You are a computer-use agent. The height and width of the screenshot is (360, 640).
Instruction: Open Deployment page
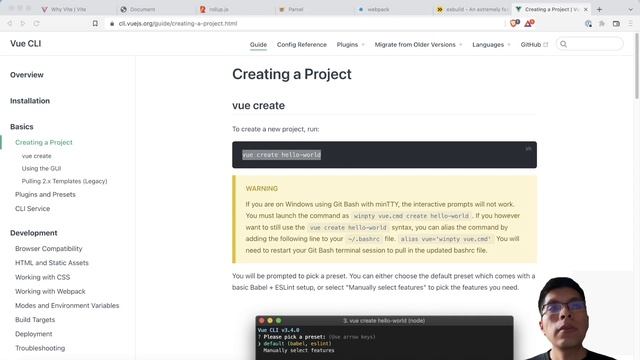pyautogui.click(x=33, y=334)
